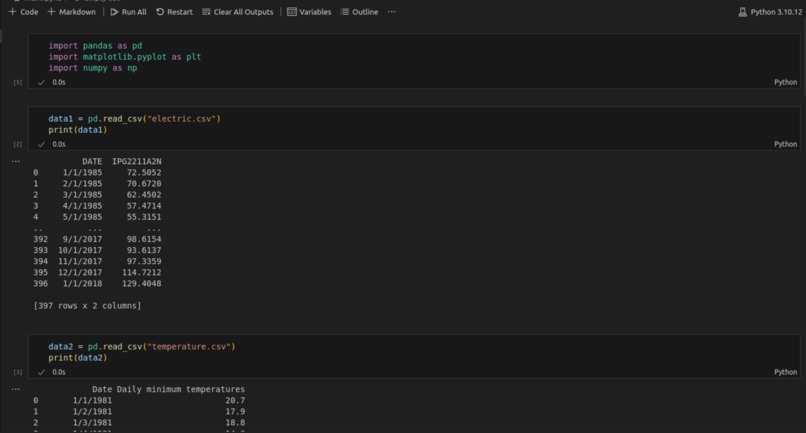Click the read_csv("electric.csv") code line

[x=134, y=119]
